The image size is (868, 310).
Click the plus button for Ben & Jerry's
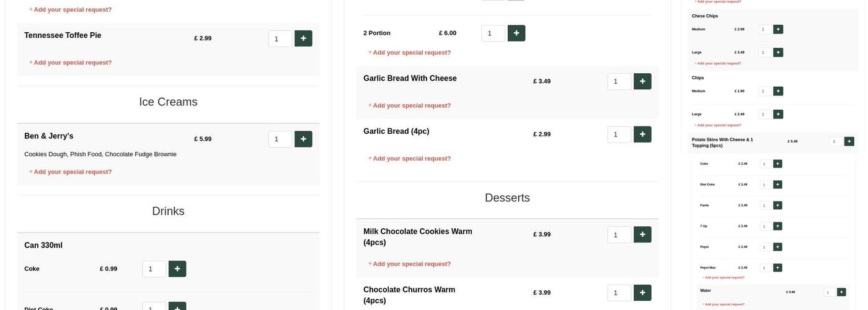303,139
